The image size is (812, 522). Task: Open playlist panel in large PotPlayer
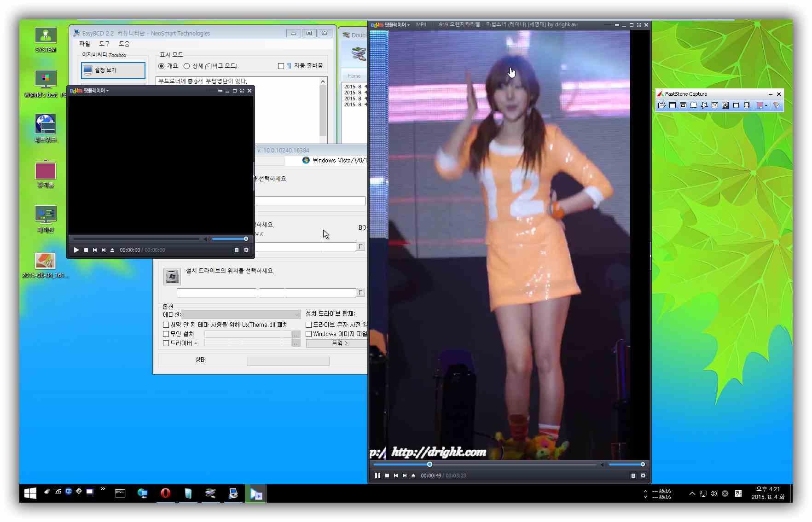tap(633, 476)
